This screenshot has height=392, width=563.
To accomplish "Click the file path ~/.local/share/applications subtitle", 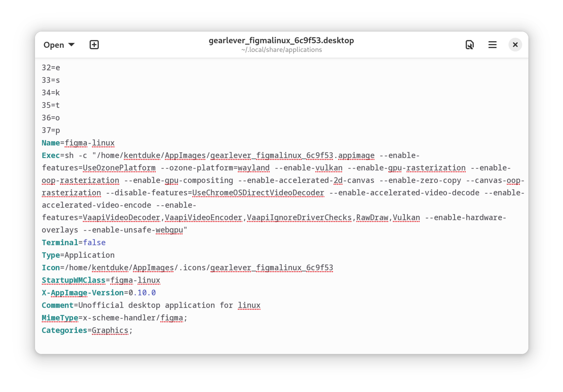I will (281, 50).
